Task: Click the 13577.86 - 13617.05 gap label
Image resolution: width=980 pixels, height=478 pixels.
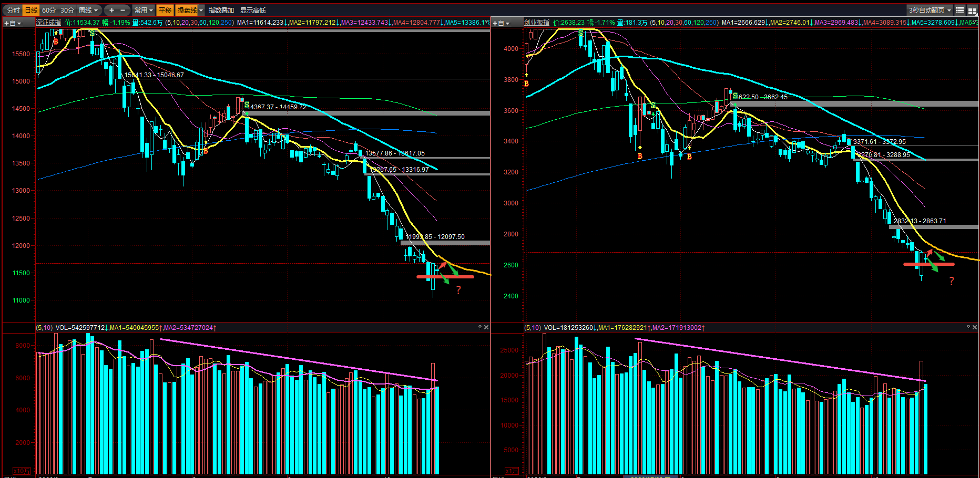Action: click(395, 153)
